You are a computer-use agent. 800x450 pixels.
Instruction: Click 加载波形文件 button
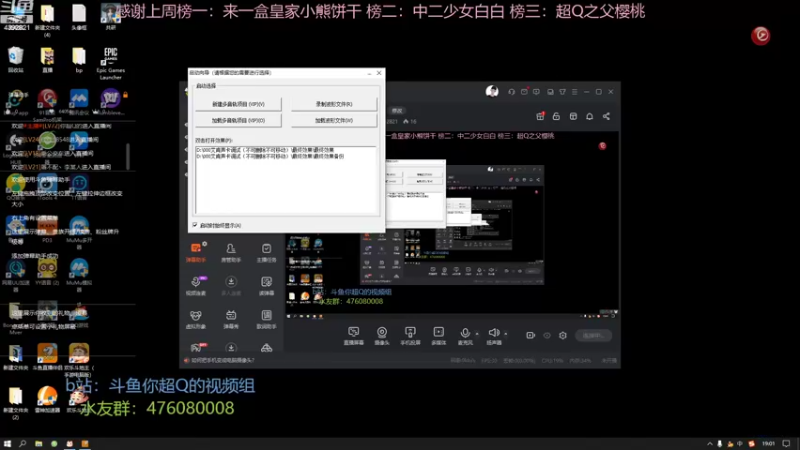(x=334, y=120)
